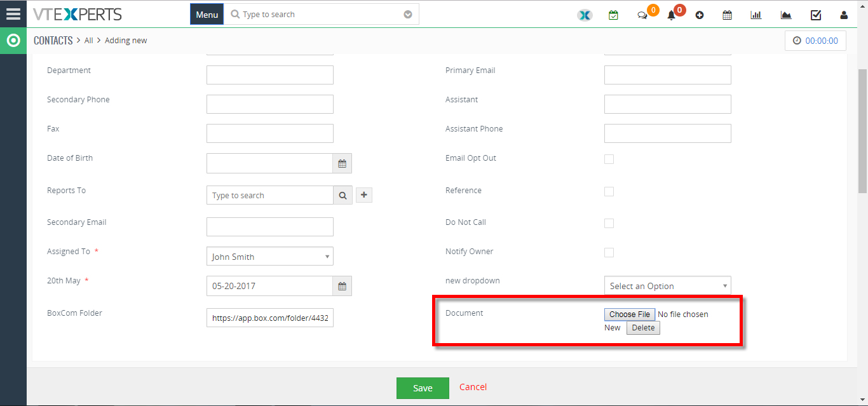Image resolution: width=868 pixels, height=406 pixels.
Task: Click the Reports To search magnifier
Action: pyautogui.click(x=342, y=195)
